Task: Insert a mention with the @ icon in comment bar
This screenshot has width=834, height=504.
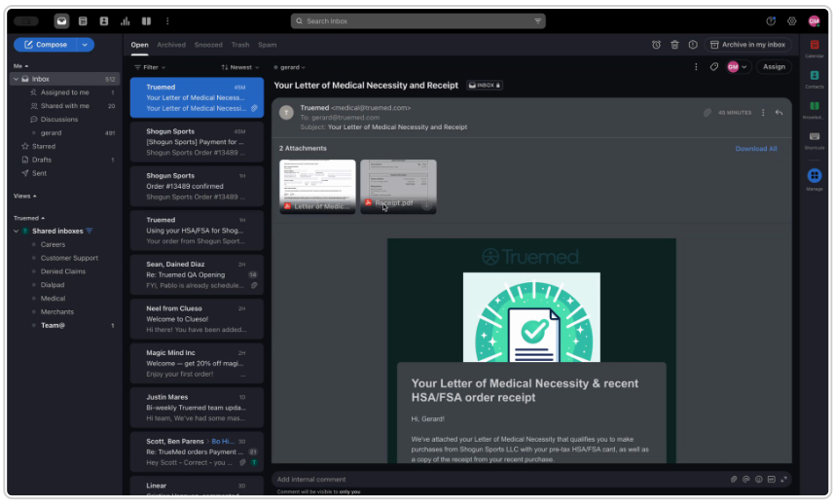Action: tap(746, 479)
